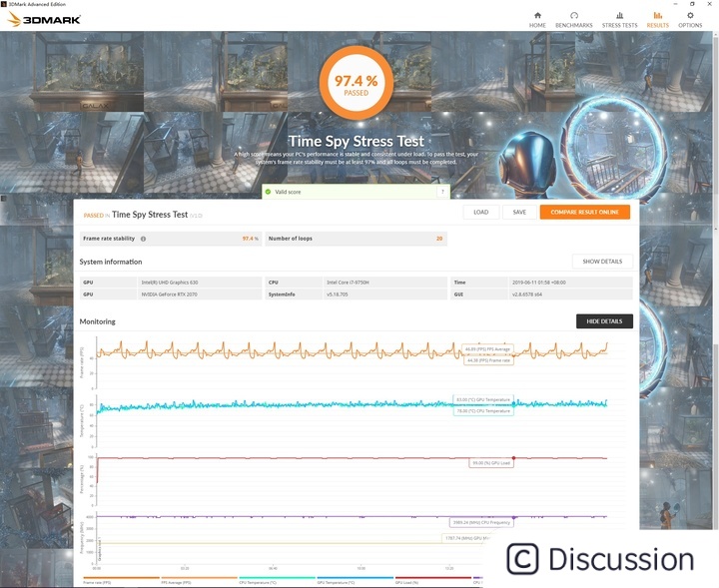
Task: Toggle the FPS Average (FPS) legend series
Action: pos(199,580)
